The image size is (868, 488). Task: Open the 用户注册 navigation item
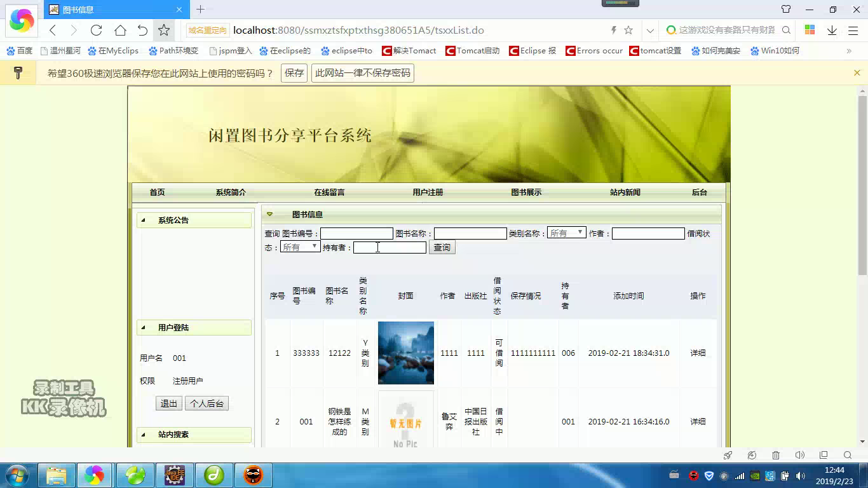pos(428,192)
